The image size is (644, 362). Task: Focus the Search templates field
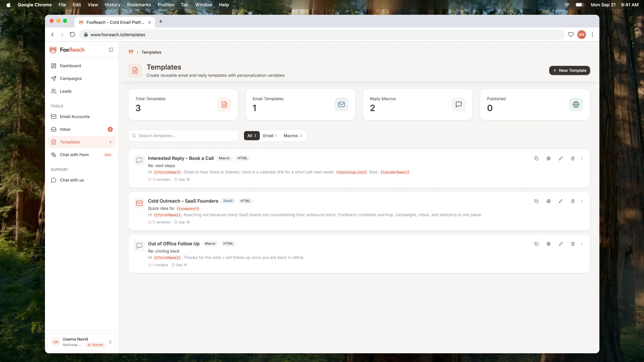(184, 136)
